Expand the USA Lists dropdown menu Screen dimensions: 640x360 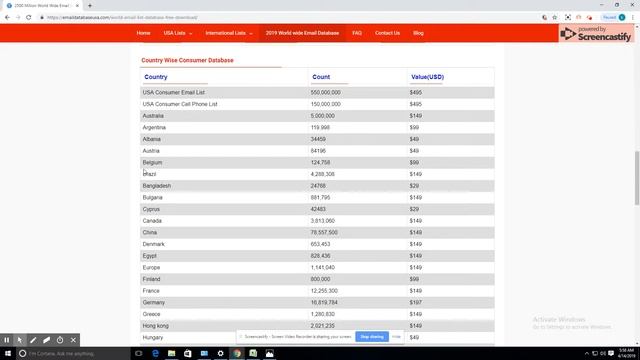pyautogui.click(x=178, y=33)
